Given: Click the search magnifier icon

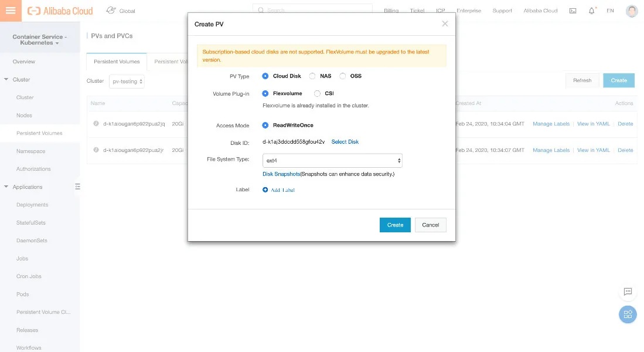Looking at the screenshot, I should tap(261, 11).
